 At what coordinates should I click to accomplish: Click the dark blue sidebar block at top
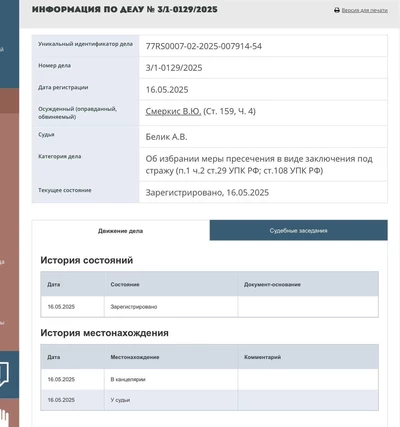pyautogui.click(x=9, y=44)
